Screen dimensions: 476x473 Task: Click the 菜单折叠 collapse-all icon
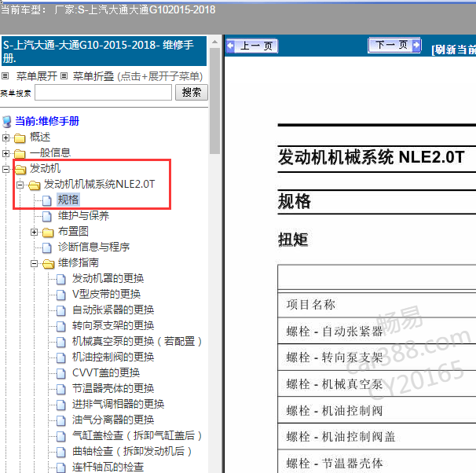click(x=64, y=76)
